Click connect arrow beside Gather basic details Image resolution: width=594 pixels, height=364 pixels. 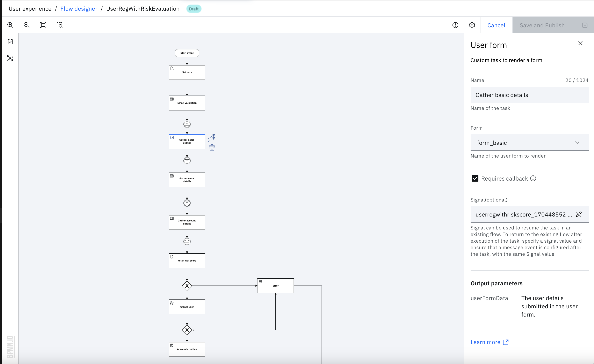(212, 137)
